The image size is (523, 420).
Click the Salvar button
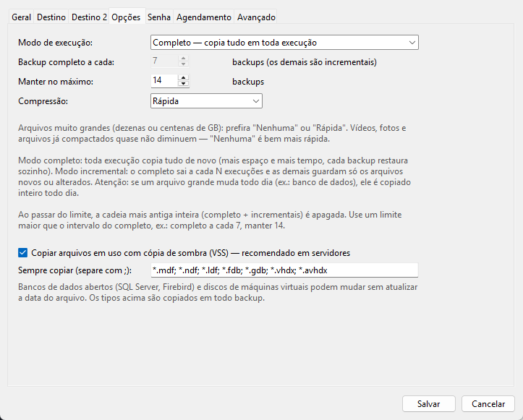point(429,403)
